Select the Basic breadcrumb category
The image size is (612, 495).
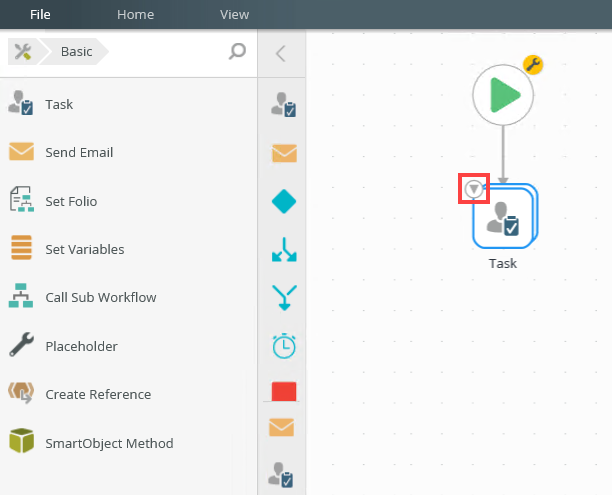click(x=76, y=52)
